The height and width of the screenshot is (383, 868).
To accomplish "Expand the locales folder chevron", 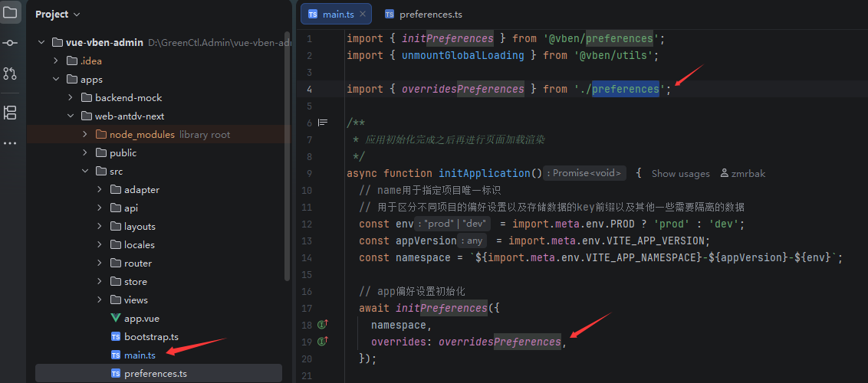I will pos(100,245).
